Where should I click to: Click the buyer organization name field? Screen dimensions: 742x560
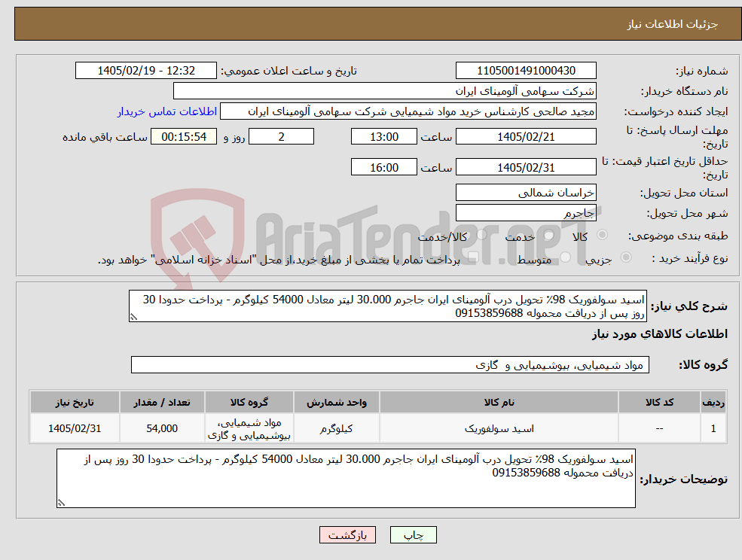[385, 91]
